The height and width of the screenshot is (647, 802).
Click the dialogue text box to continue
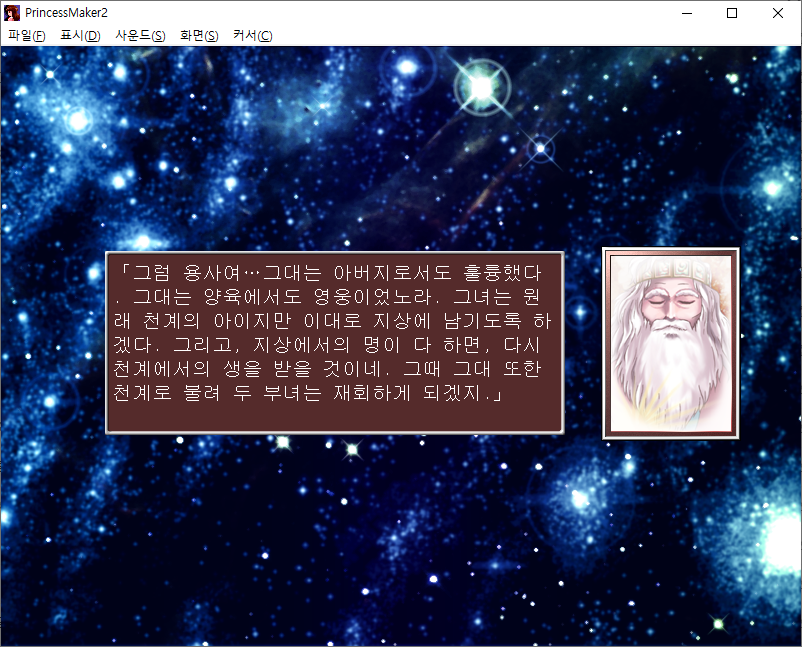coord(335,343)
